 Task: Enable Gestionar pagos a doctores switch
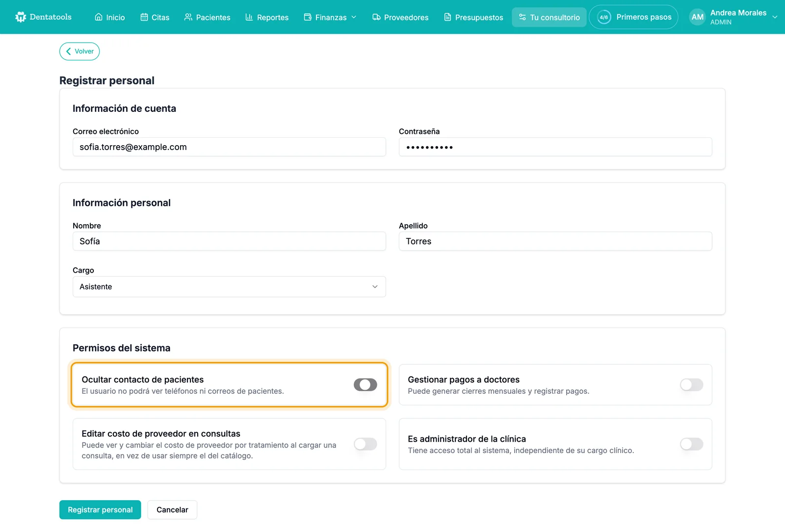pos(692,385)
